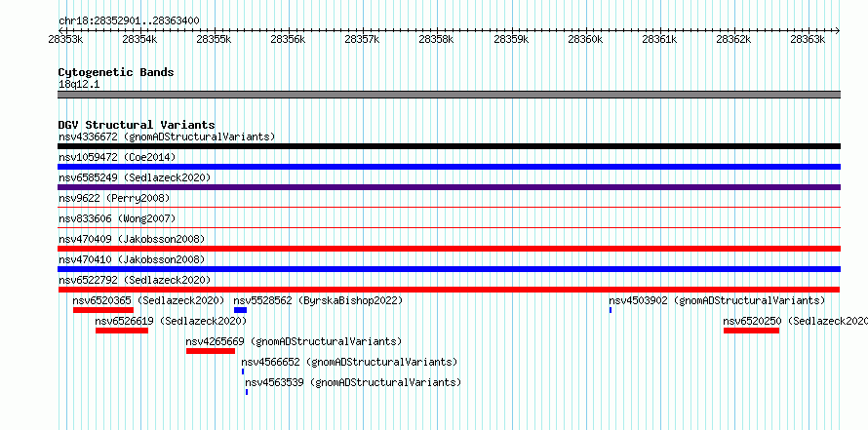Open the nsv470410 (Jakobsson2008) label
Image resolution: width=868 pixels, height=430 pixels.
pyautogui.click(x=132, y=259)
